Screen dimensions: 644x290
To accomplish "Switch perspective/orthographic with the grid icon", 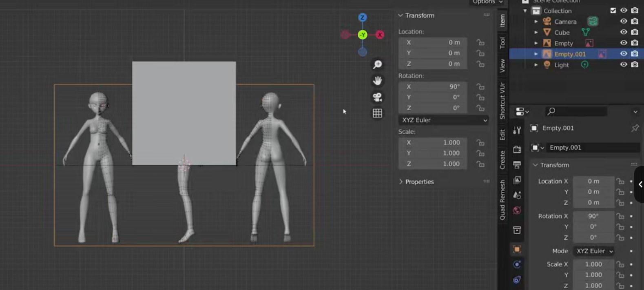I will point(377,113).
